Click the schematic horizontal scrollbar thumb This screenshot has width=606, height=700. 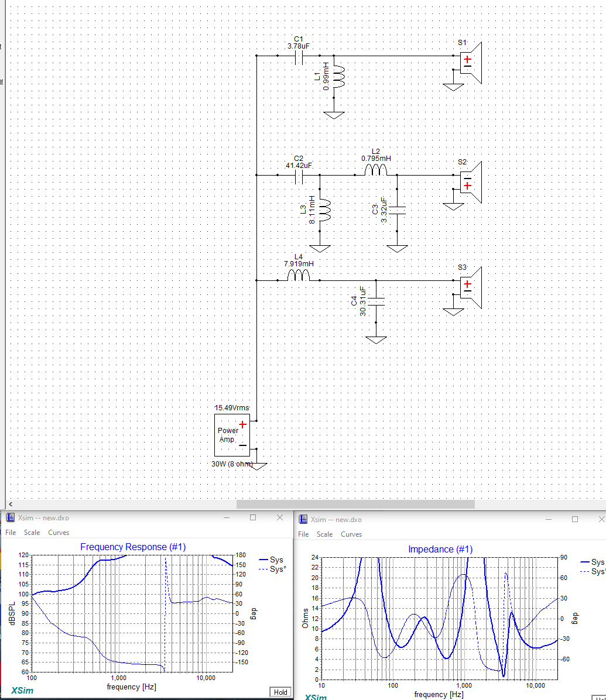[x=355, y=504]
